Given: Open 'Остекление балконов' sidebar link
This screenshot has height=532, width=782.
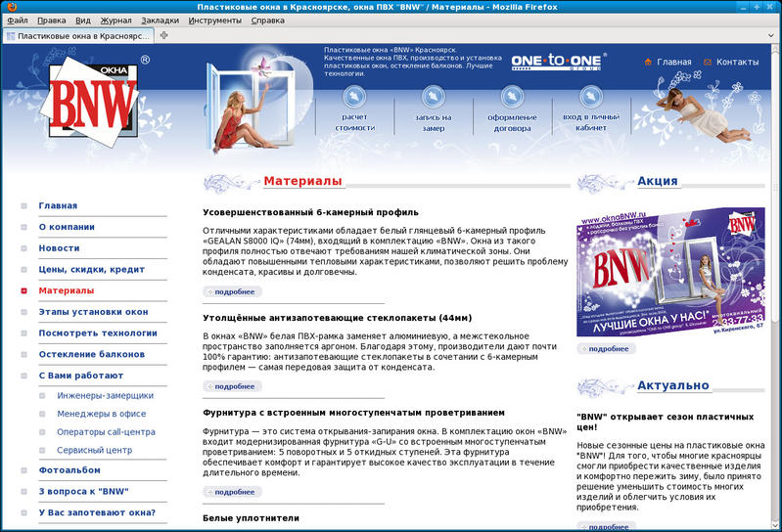Looking at the screenshot, I should click(92, 354).
